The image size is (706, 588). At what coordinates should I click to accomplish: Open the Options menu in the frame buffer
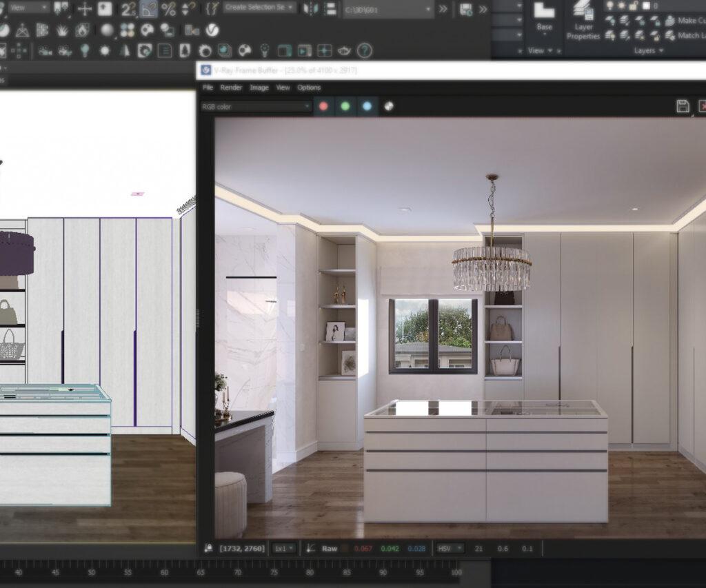click(309, 88)
